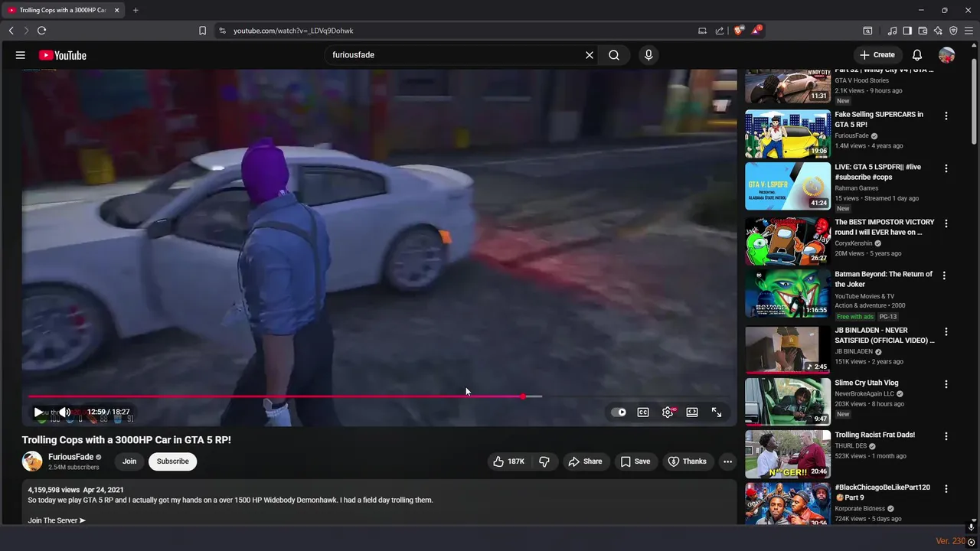Viewport: 980px width, 551px height.
Task: Open the notifications bell
Action: coord(917,55)
